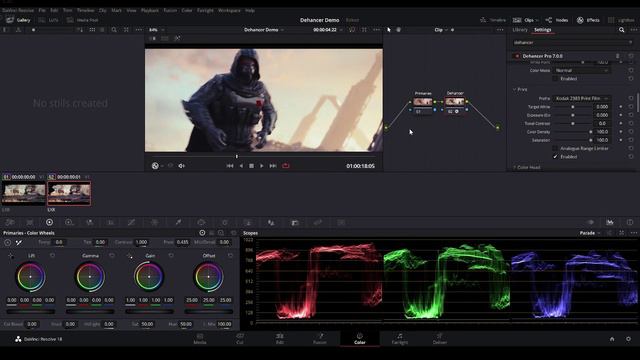Open the Profile Kodak 2383 dropdown
This screenshot has width=640, height=360.
(x=581, y=98)
